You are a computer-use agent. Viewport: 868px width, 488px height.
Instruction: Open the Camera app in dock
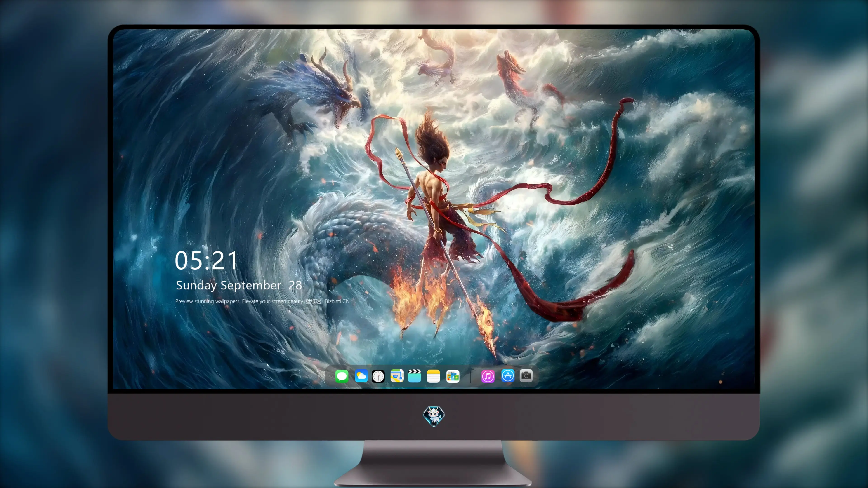(526, 375)
